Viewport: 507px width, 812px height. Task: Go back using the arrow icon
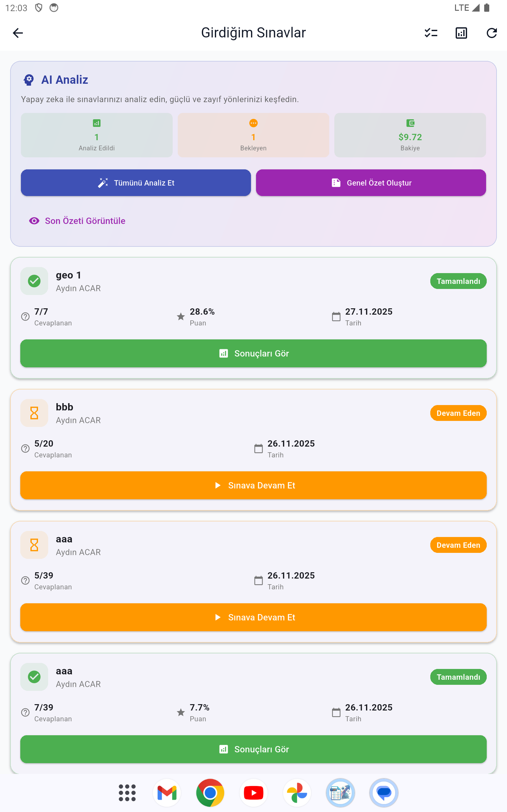click(x=18, y=33)
